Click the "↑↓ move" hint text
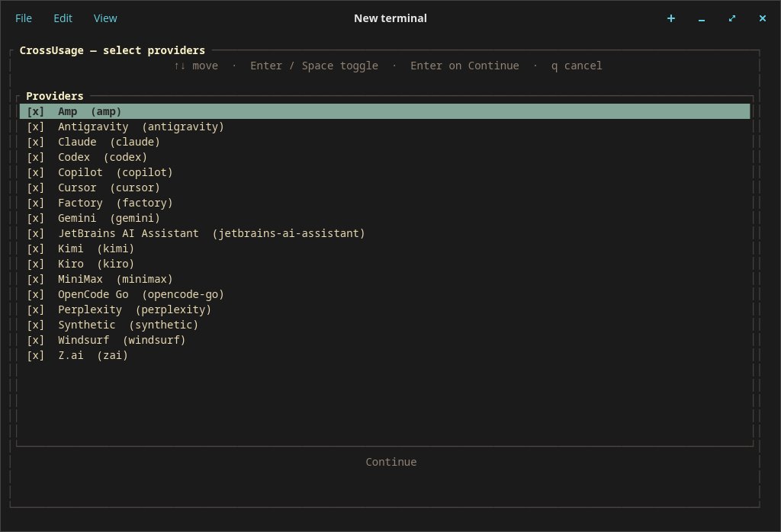Screen dimensions: 781x532 click(196, 66)
